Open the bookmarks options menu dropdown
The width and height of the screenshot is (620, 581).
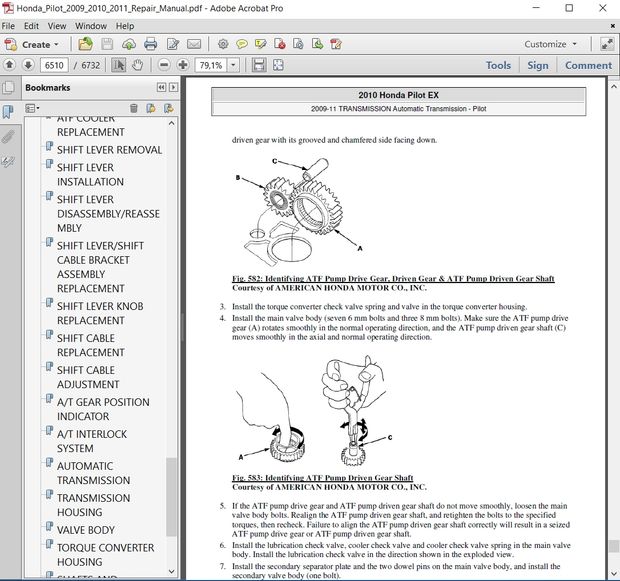pos(32,108)
